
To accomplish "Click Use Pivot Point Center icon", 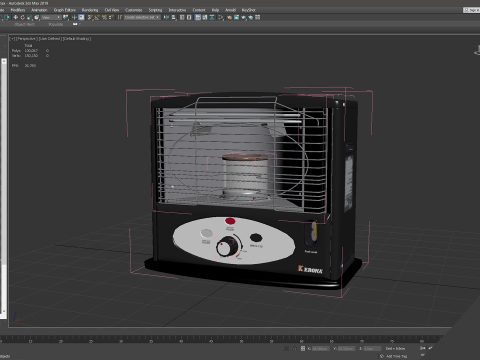I will pyautogui.click(x=65, y=17).
